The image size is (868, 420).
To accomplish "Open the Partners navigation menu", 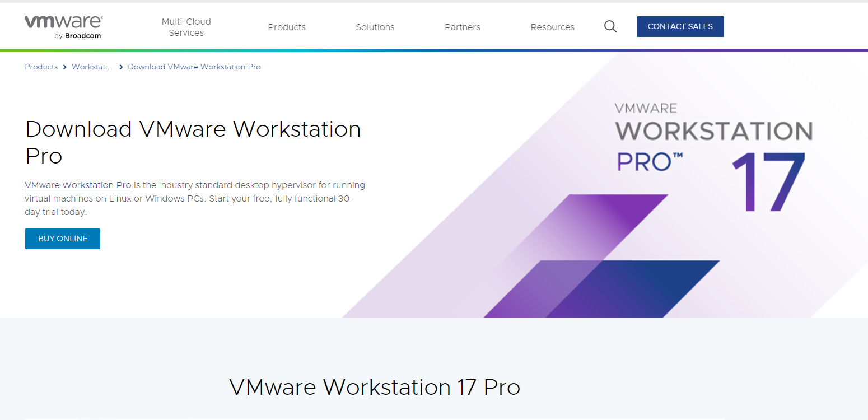I will 463,27.
